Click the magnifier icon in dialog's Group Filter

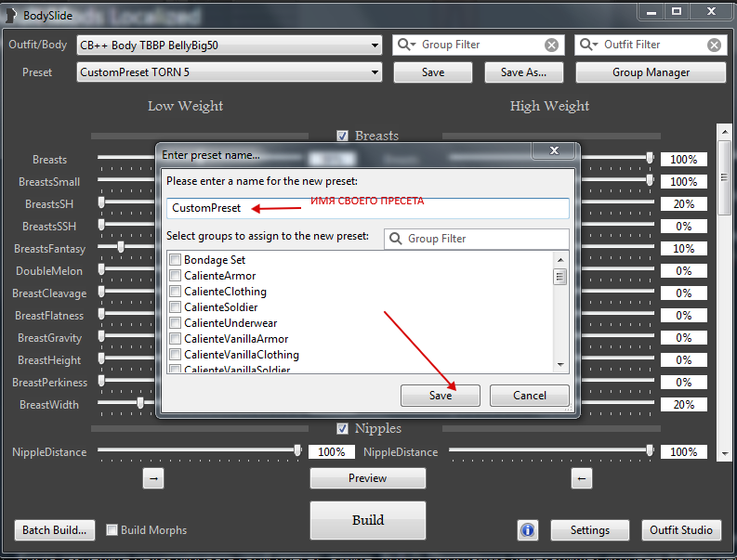tap(397, 239)
